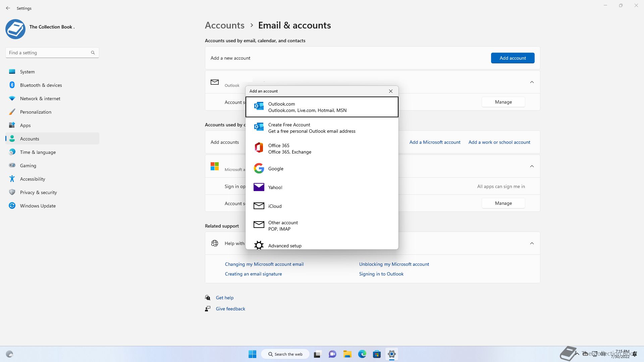Open Creating an email signature link
The height and width of the screenshot is (362, 644).
click(253, 274)
